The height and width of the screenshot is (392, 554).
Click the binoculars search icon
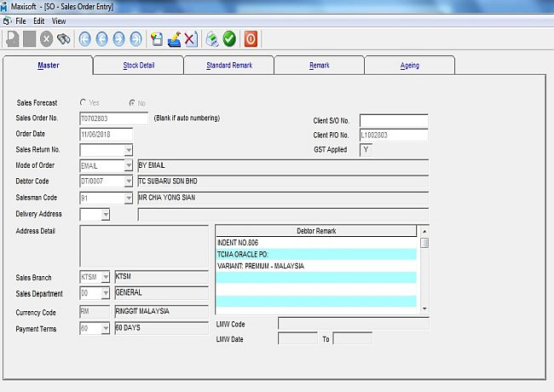click(x=63, y=38)
